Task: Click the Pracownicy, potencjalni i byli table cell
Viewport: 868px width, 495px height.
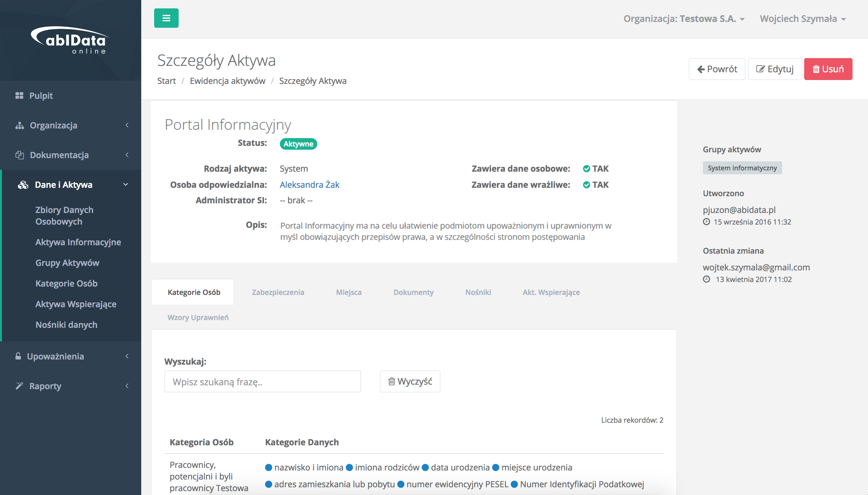Action: tap(209, 476)
